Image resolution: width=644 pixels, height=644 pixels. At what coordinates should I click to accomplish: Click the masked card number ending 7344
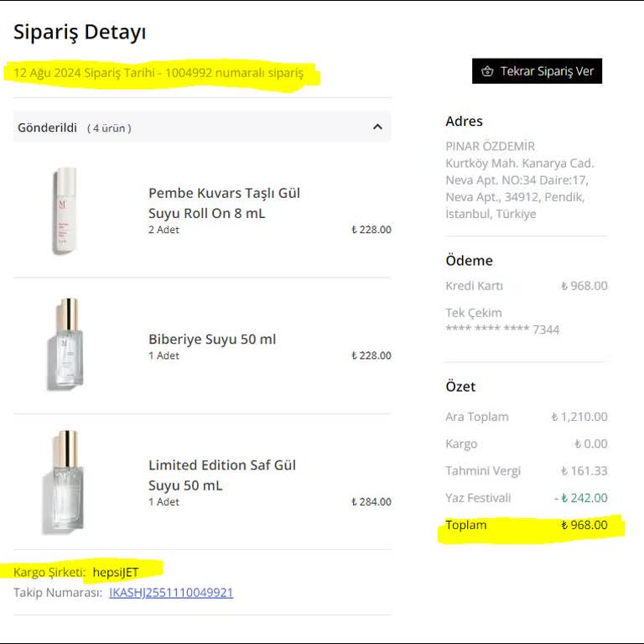coord(502,330)
